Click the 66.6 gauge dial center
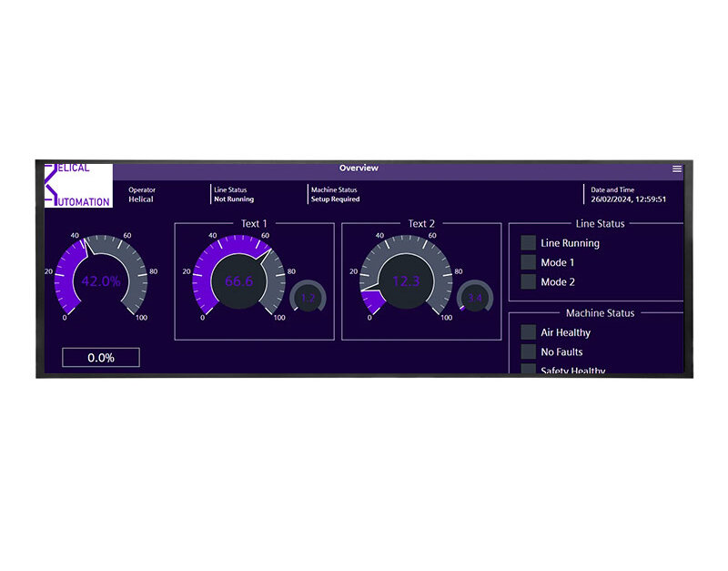This screenshot has height=571, width=728. click(239, 281)
